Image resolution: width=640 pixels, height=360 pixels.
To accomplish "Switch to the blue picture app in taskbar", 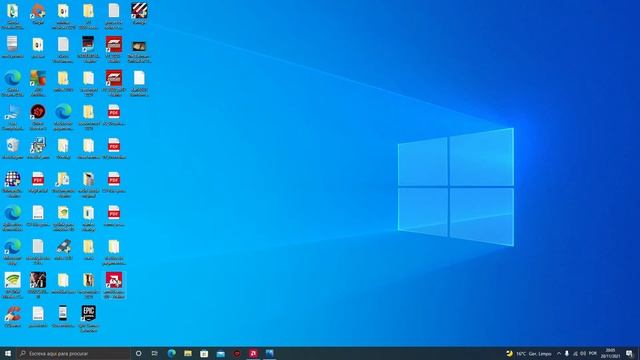I will click(269, 353).
